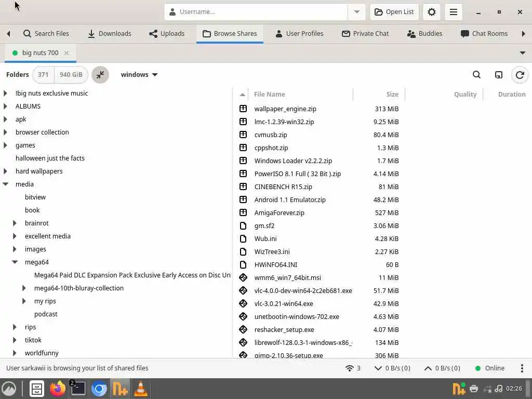Select the halloween just the facts folder
The height and width of the screenshot is (399, 532).
coord(50,158)
